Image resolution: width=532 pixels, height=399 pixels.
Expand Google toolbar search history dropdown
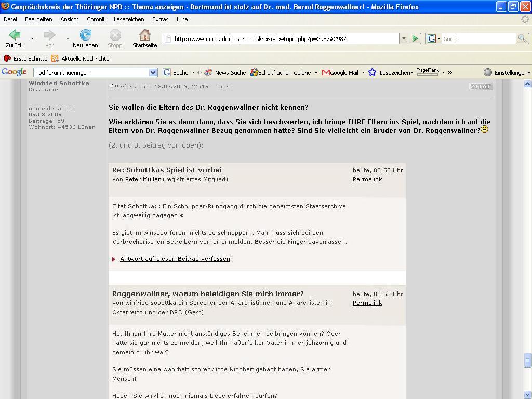(x=153, y=73)
